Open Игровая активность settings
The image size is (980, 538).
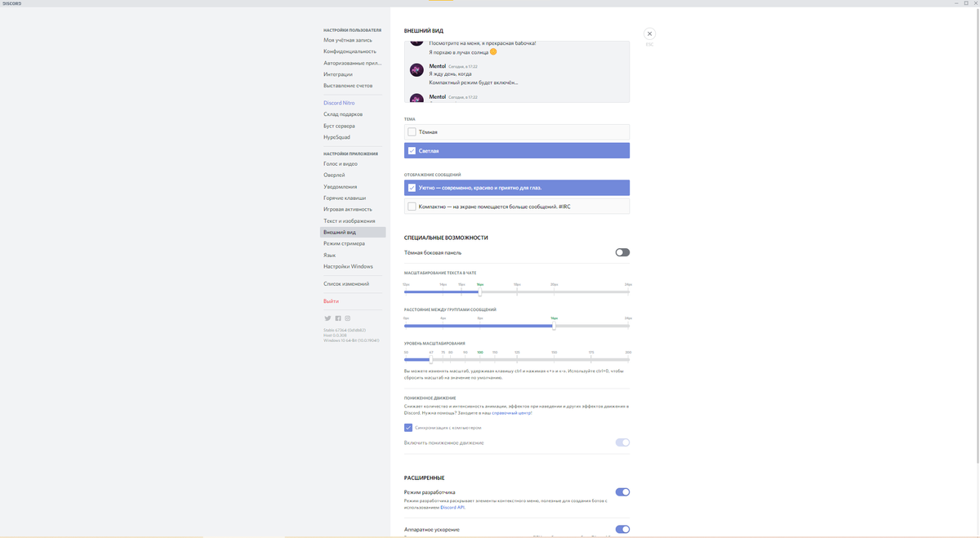point(353,210)
